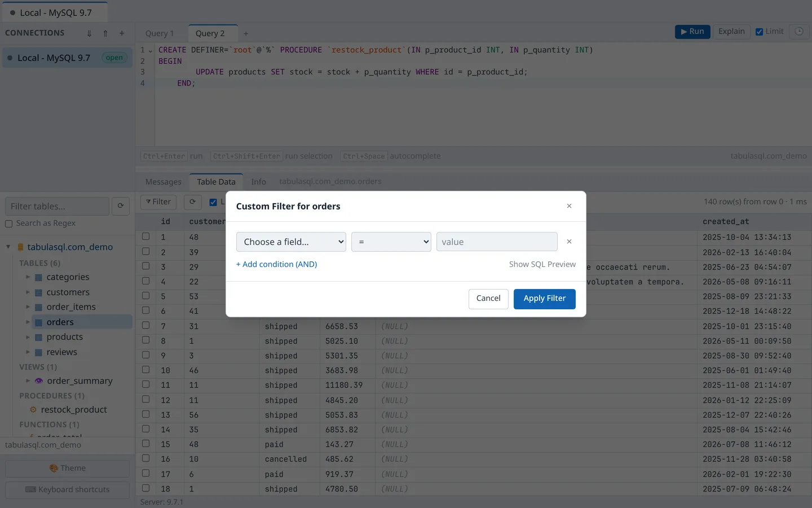Expand the reviews table
The width and height of the screenshot is (812, 508).
pyautogui.click(x=28, y=352)
